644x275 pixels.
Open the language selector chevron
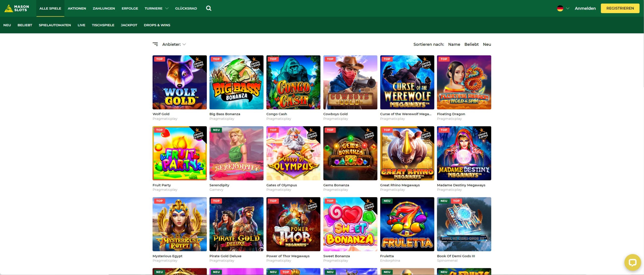point(568,8)
